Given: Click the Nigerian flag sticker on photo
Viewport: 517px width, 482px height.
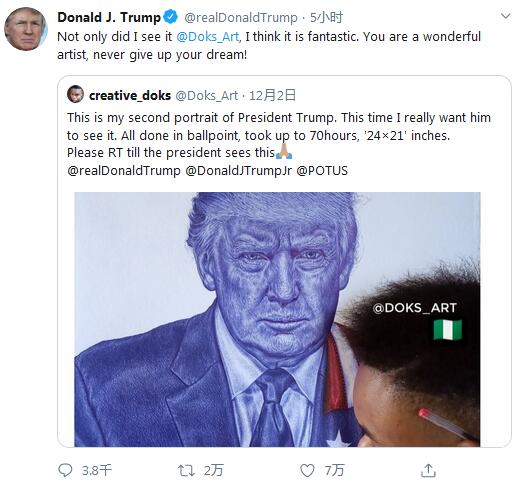Looking at the screenshot, I should pyautogui.click(x=448, y=330).
